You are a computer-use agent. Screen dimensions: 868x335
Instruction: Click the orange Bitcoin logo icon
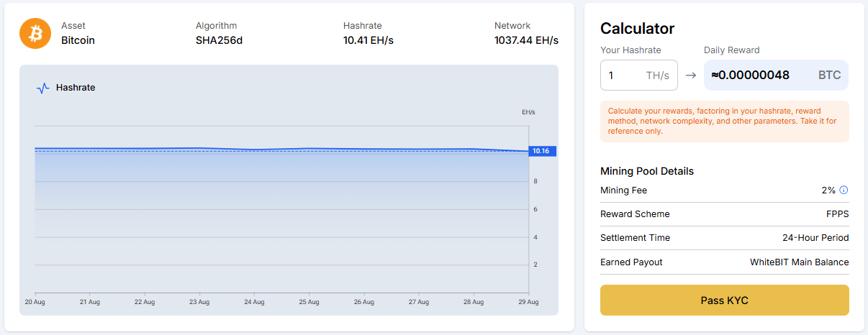[35, 34]
